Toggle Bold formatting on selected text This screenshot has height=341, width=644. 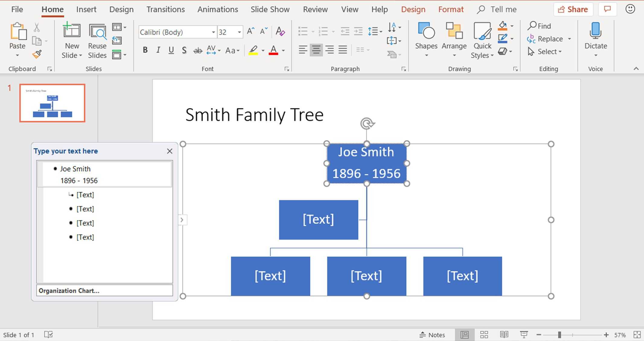tap(145, 51)
